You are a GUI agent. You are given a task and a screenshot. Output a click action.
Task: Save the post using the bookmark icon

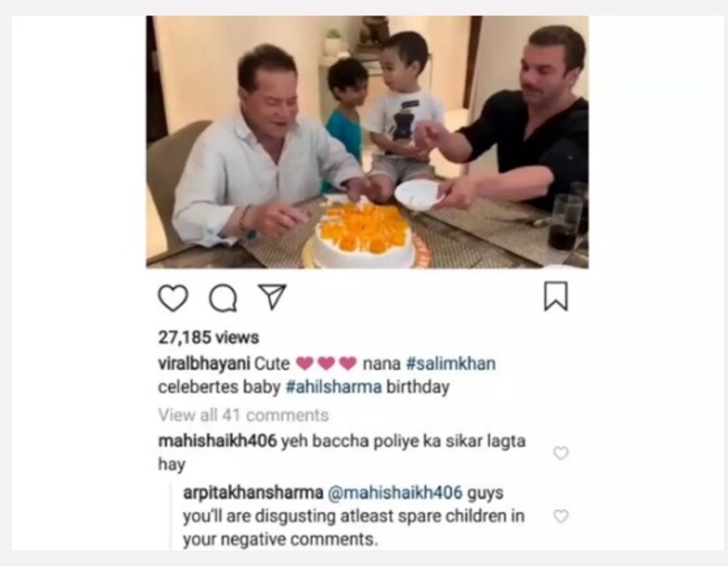(x=556, y=296)
